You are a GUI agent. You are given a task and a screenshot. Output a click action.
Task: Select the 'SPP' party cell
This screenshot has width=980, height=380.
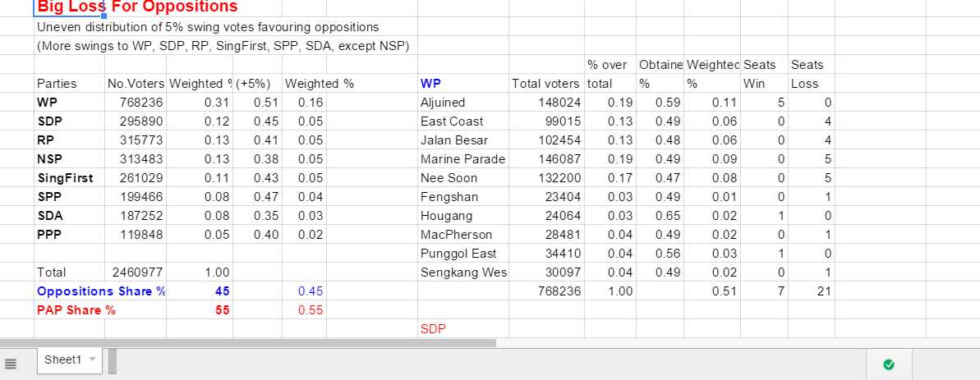pos(69,196)
